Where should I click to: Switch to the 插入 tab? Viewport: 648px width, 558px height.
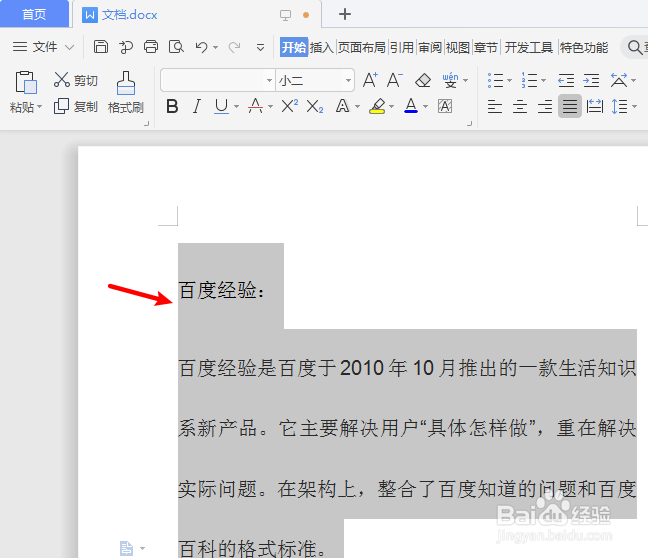click(x=322, y=48)
